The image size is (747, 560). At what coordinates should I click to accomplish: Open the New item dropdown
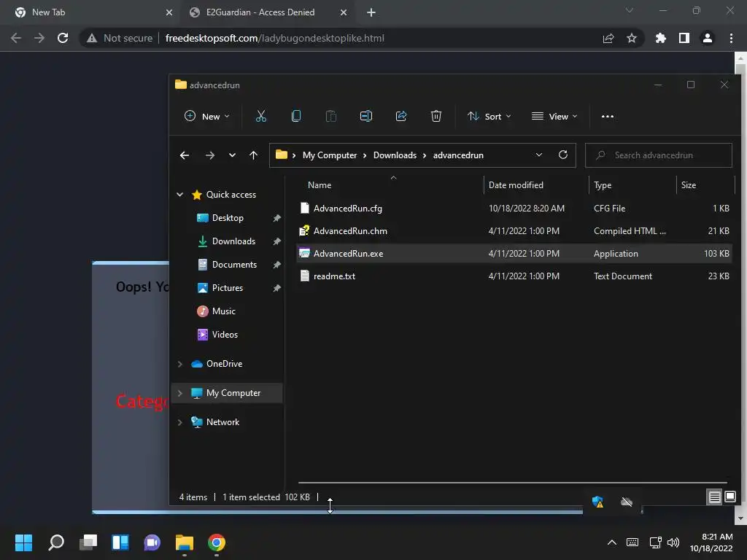[x=206, y=116]
